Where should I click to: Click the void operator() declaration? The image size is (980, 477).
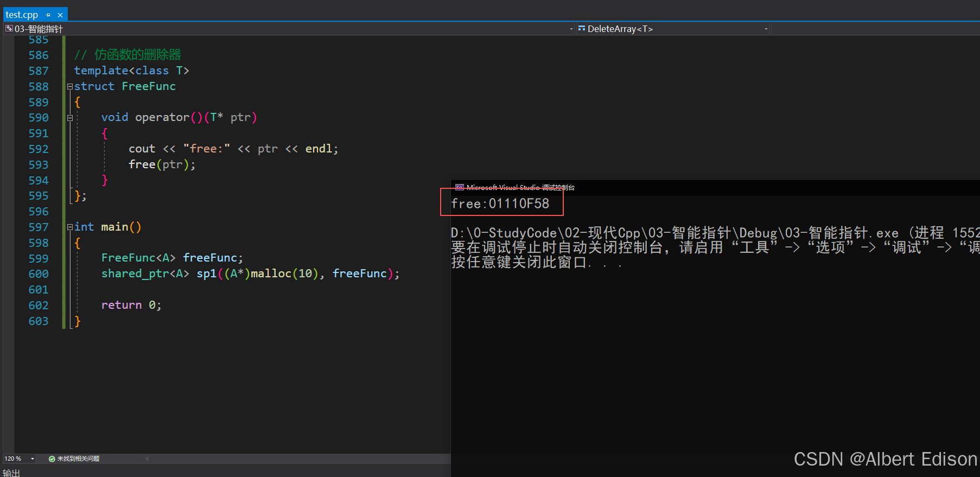pyautogui.click(x=179, y=118)
